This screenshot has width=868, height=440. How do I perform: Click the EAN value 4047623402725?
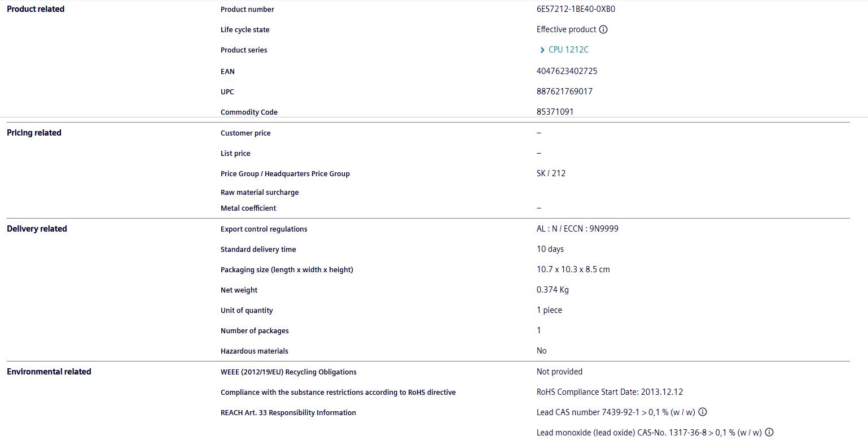tap(567, 71)
